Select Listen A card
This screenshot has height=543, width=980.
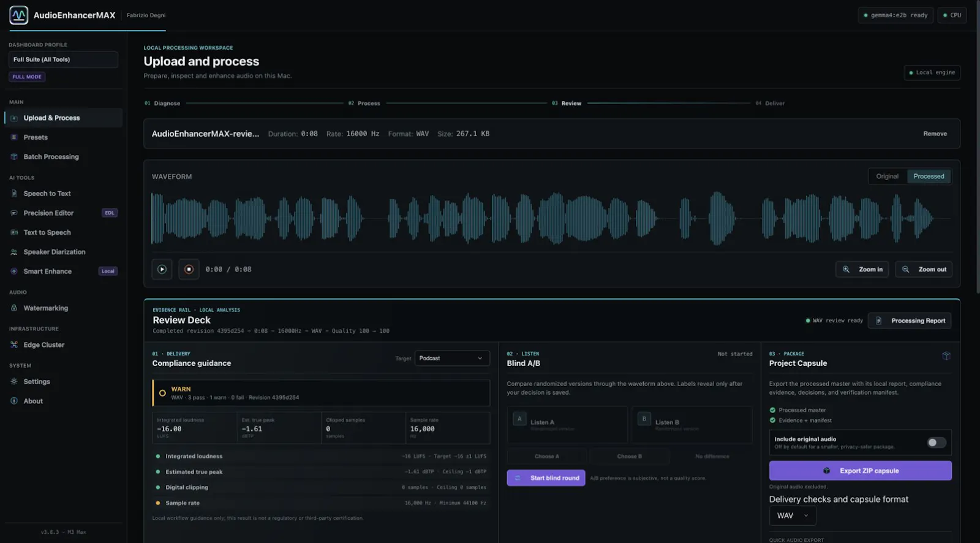[x=568, y=424]
